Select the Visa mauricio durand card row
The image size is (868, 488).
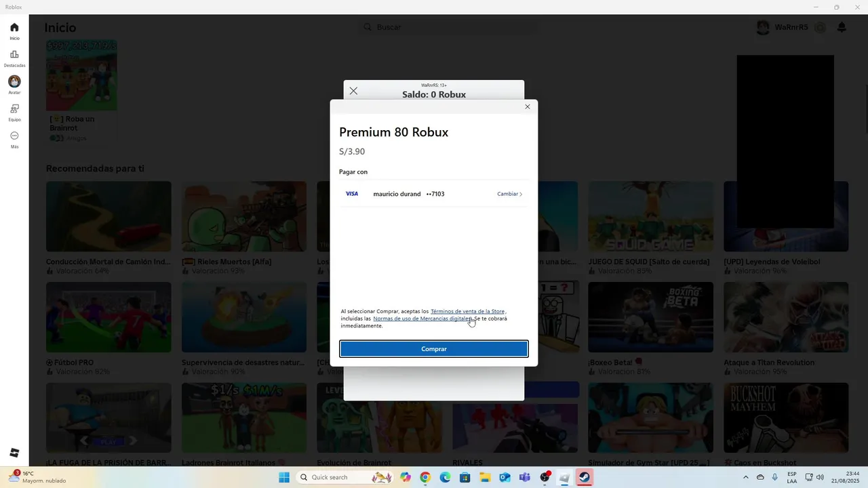coord(434,194)
